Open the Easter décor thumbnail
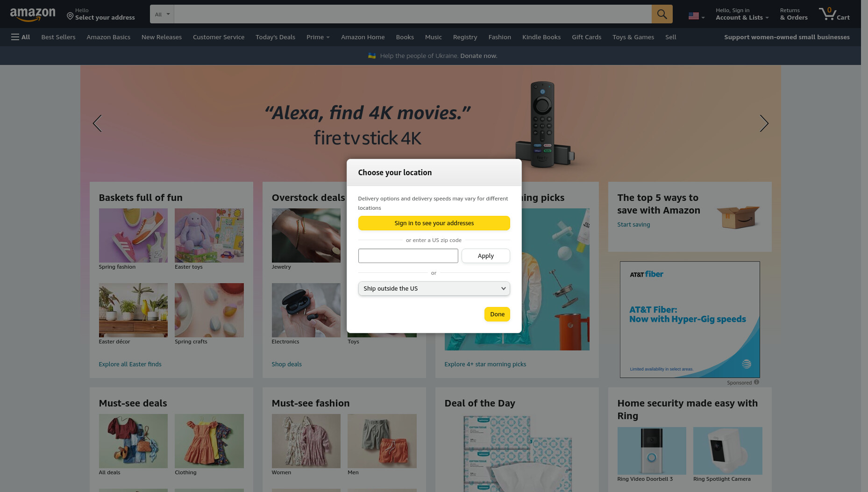Screen dimensions: 868x492 point(133,310)
